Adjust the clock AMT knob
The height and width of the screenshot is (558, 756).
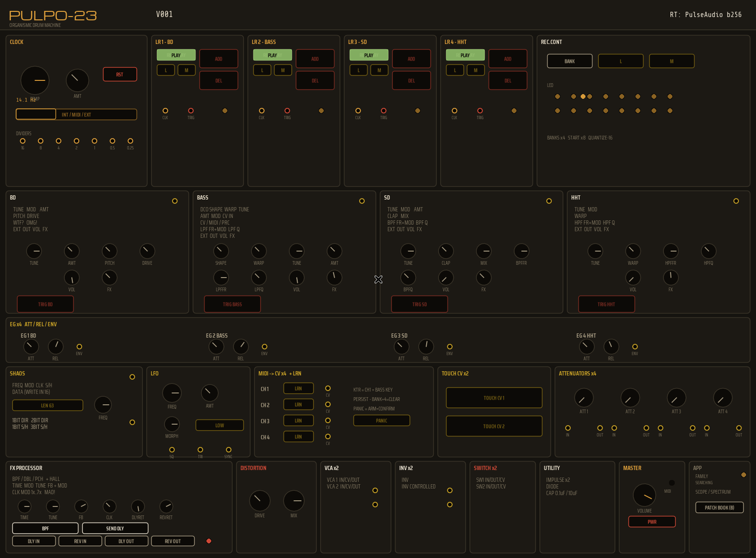pyautogui.click(x=77, y=80)
